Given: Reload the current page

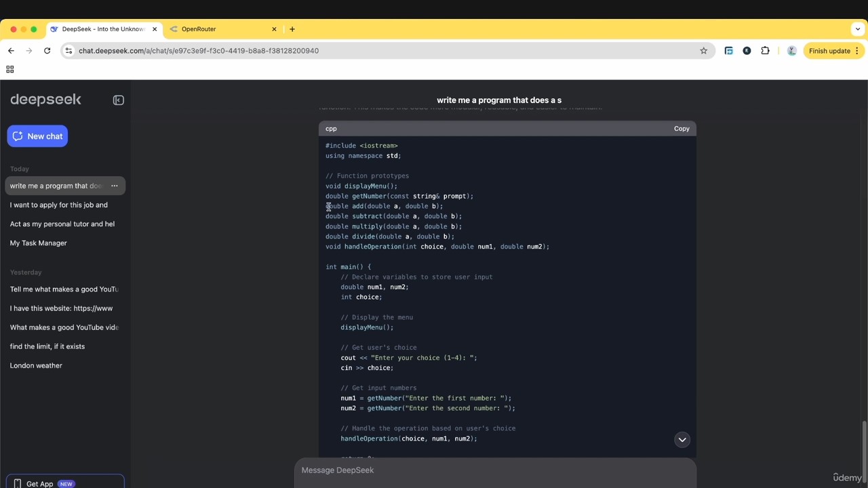Looking at the screenshot, I should (x=47, y=51).
